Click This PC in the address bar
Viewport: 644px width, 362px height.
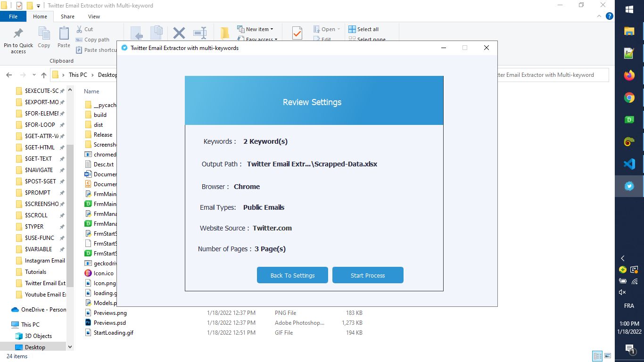pyautogui.click(x=78, y=75)
